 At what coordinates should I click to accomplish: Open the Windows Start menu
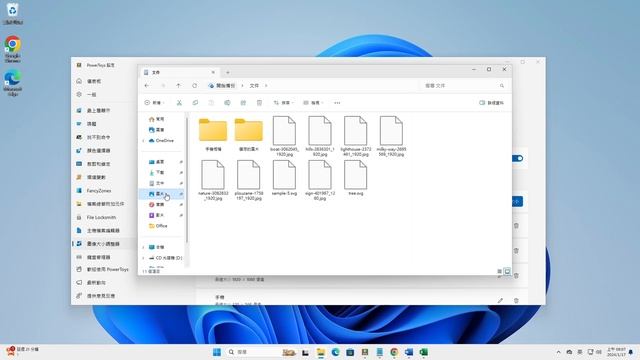pyautogui.click(x=217, y=352)
